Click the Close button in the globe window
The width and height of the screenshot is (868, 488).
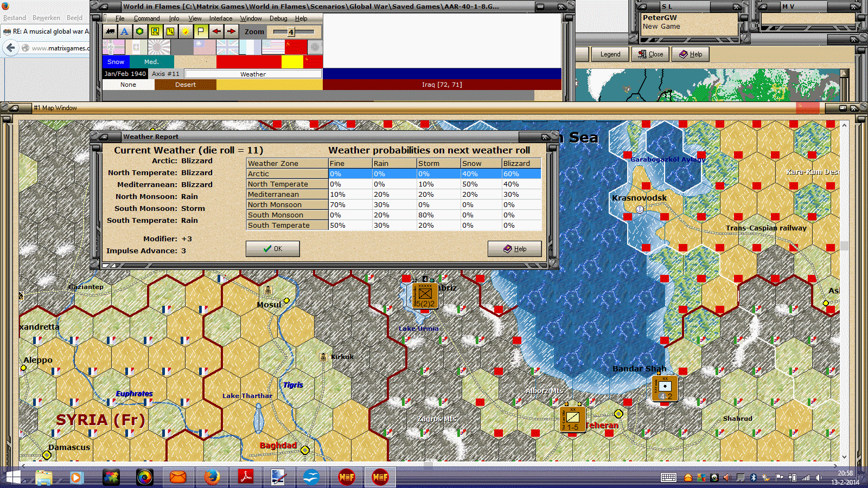click(x=650, y=54)
